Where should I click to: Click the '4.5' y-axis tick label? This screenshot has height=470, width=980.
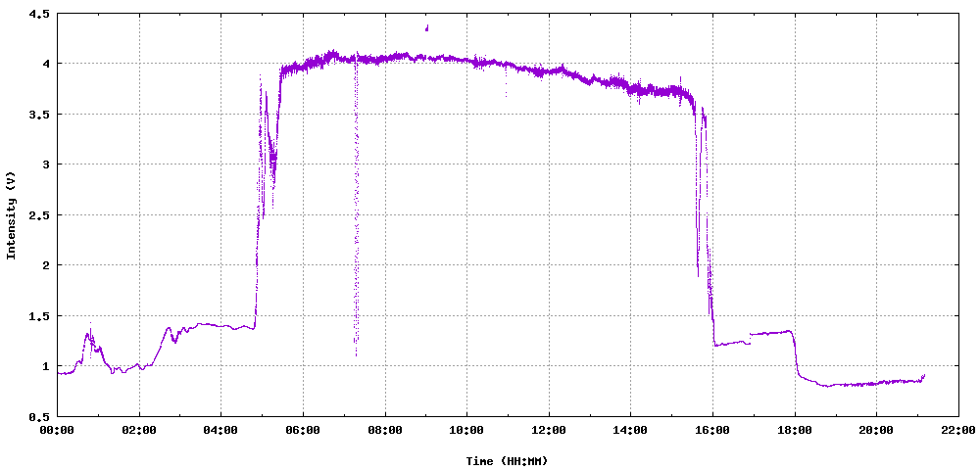pyautogui.click(x=39, y=13)
